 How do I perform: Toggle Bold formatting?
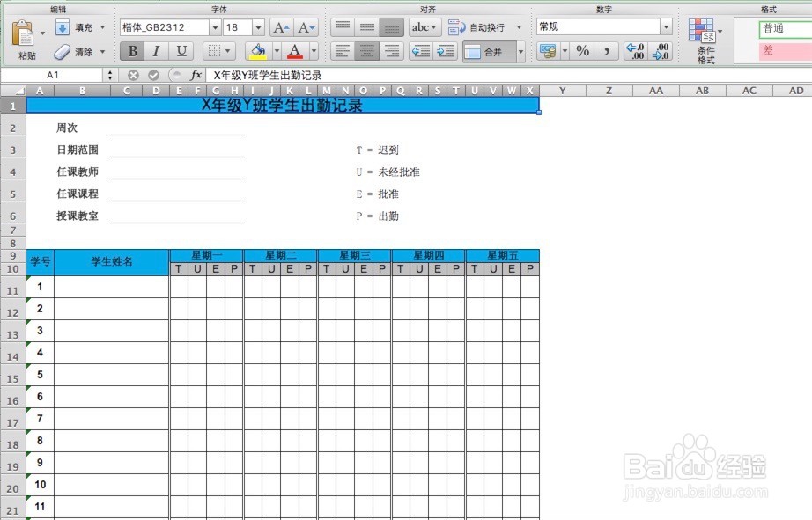[133, 51]
